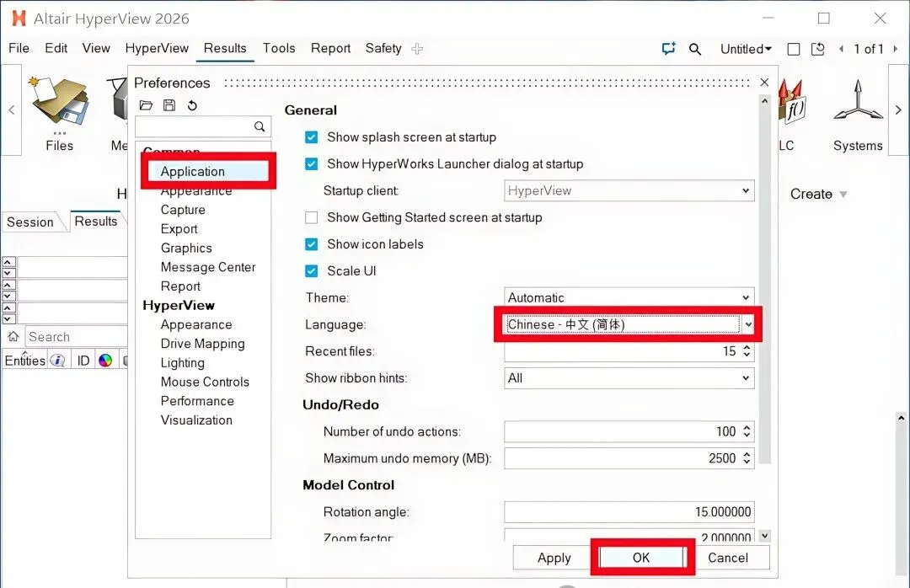This screenshot has width=910, height=588.
Task: Click the page layout square icon
Action: 794,50
